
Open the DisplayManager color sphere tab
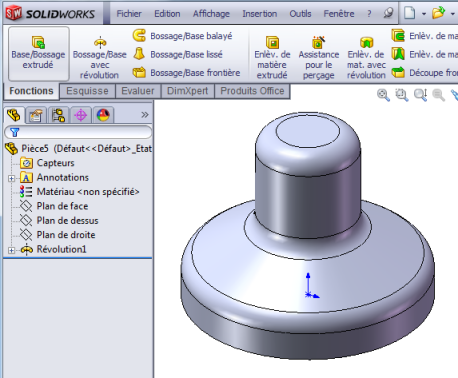click(x=103, y=115)
